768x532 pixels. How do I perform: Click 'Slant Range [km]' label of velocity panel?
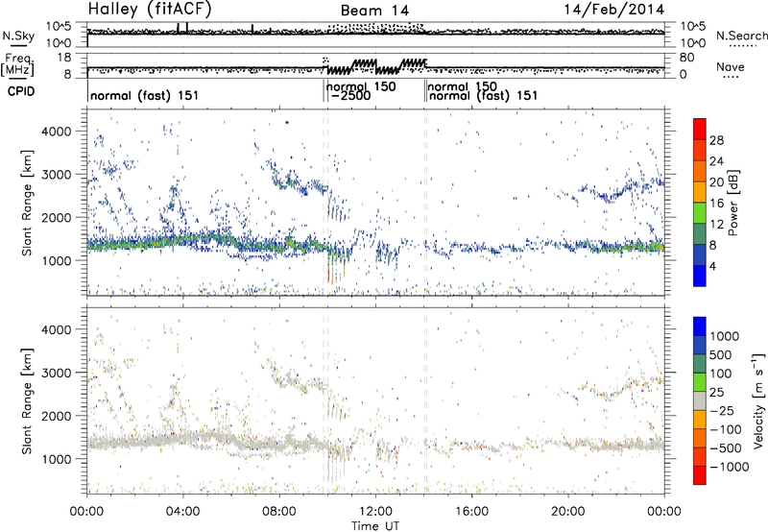27,401
